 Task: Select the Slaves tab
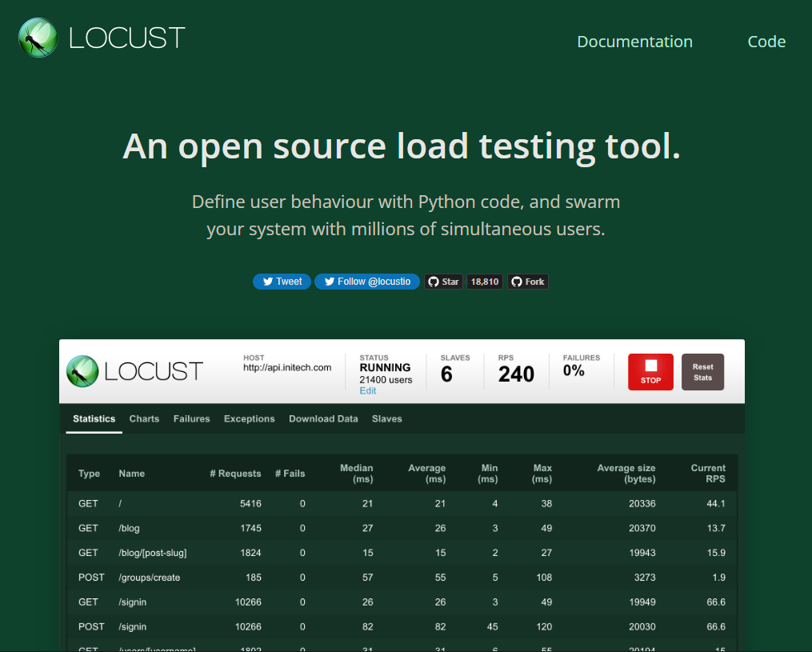386,418
